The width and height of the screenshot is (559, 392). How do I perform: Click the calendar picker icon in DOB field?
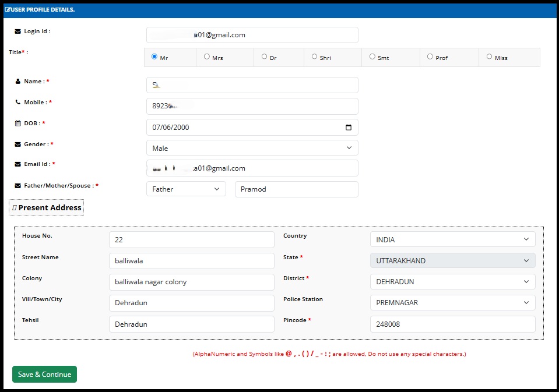[x=349, y=127]
